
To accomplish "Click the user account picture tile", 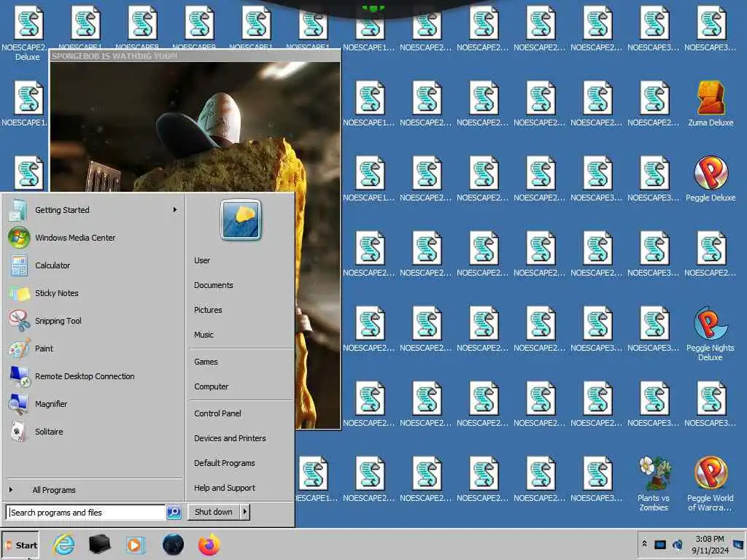I will (x=241, y=220).
